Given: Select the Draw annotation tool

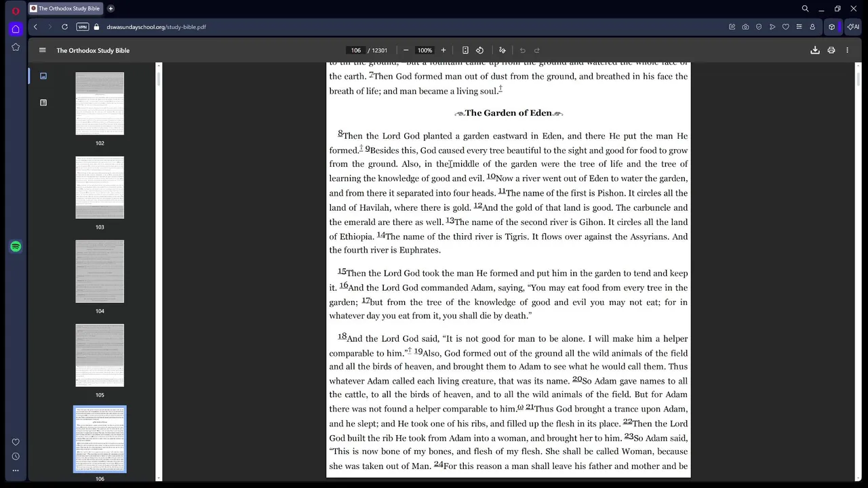Looking at the screenshot, I should tap(502, 50).
